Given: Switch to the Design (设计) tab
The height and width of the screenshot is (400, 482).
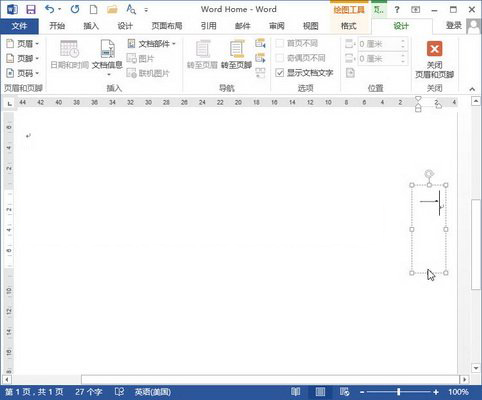Looking at the screenshot, I should point(125,26).
